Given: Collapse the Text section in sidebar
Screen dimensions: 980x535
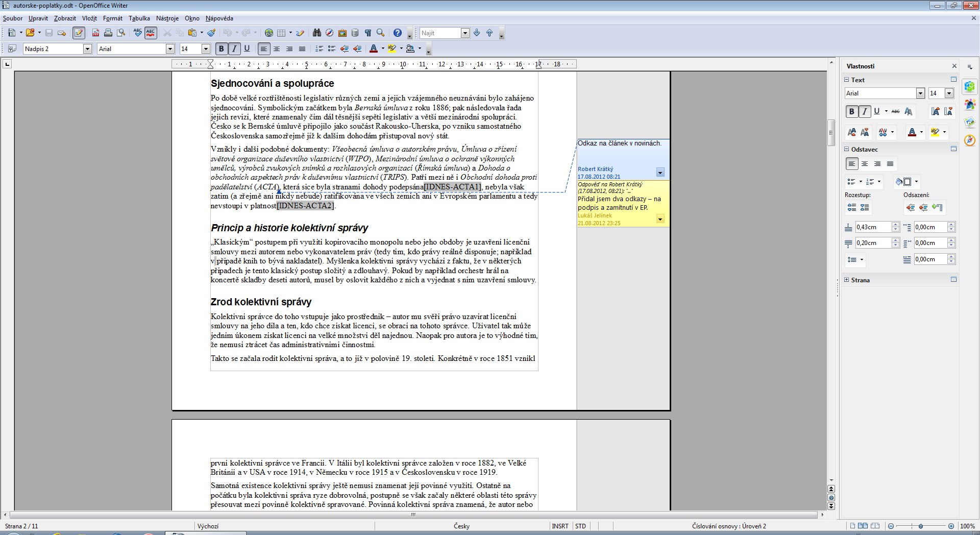Looking at the screenshot, I should point(847,80).
